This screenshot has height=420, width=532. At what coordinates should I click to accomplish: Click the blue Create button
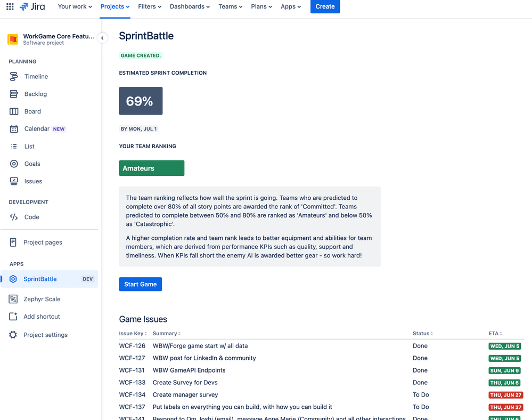point(325,6)
